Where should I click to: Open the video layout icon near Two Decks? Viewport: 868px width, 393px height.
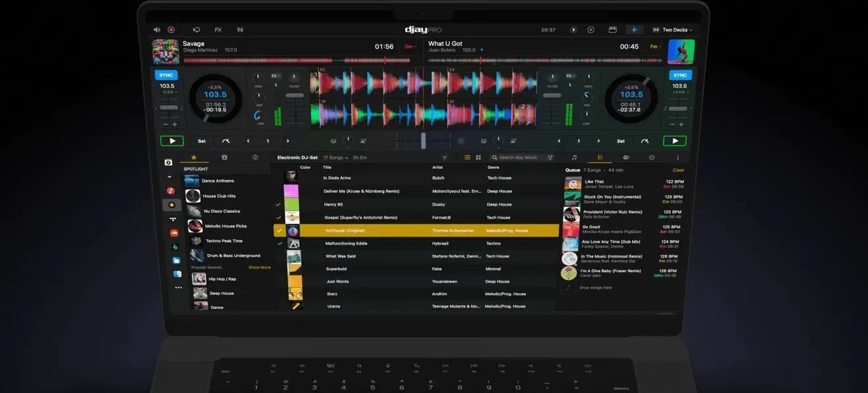click(613, 30)
